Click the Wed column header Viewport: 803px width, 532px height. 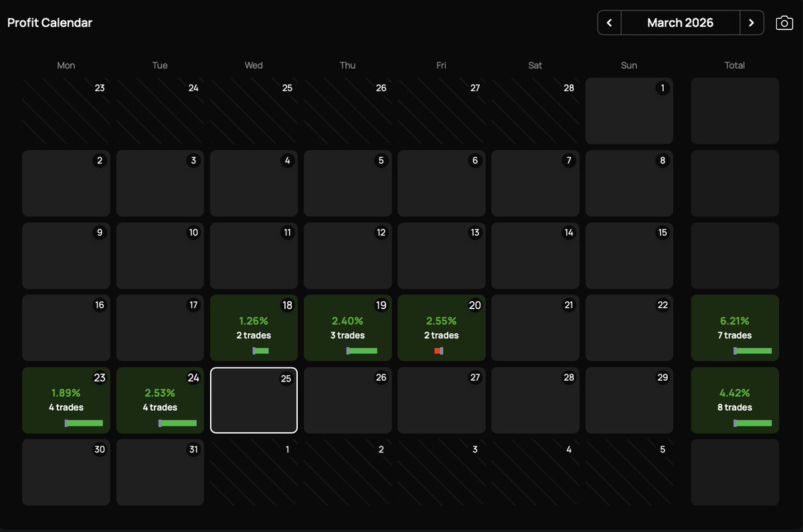pyautogui.click(x=254, y=65)
